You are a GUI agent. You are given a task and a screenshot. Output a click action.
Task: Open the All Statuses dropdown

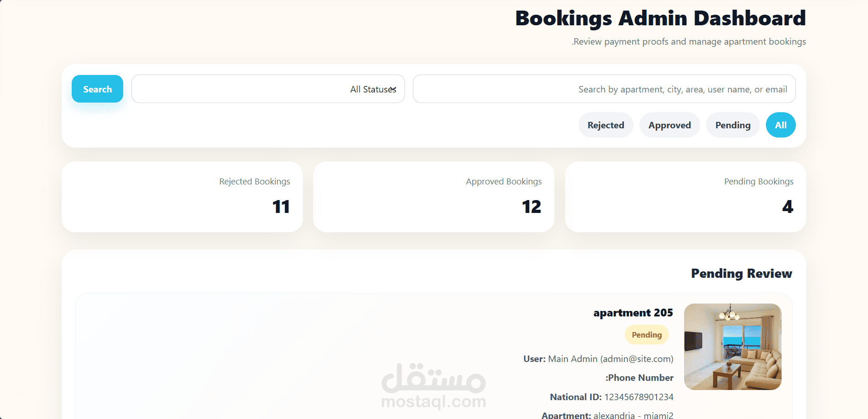[x=268, y=89]
